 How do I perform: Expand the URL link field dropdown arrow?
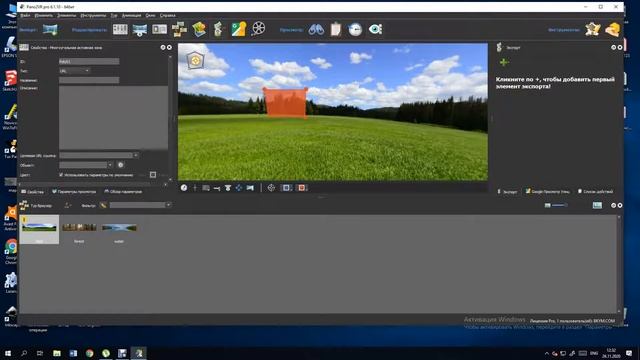pyautogui.click(x=136, y=155)
